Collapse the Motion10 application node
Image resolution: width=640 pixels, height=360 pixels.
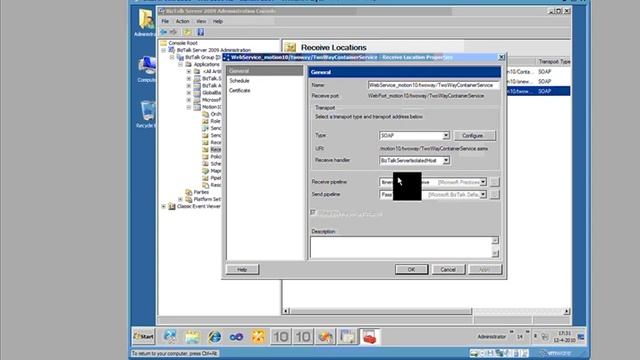189,107
